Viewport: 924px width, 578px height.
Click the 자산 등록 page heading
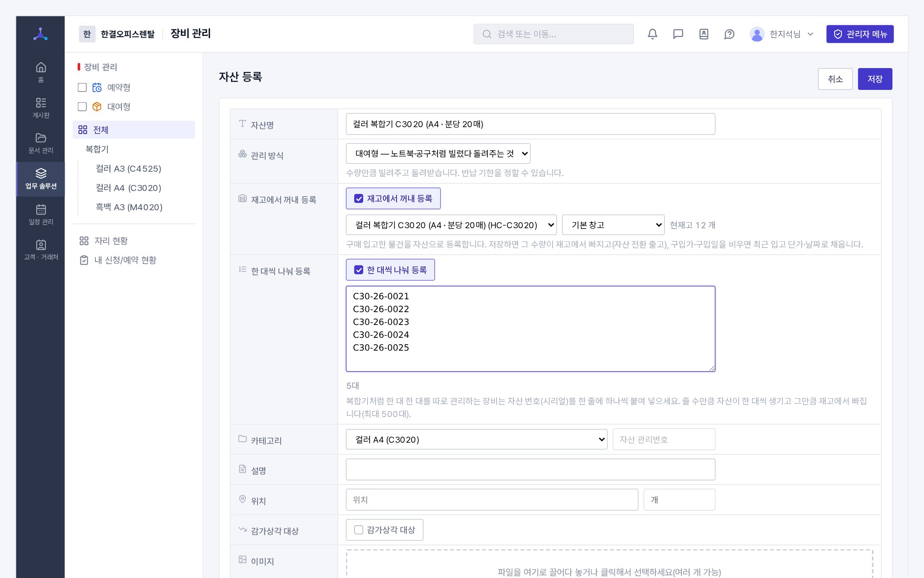tap(240, 77)
